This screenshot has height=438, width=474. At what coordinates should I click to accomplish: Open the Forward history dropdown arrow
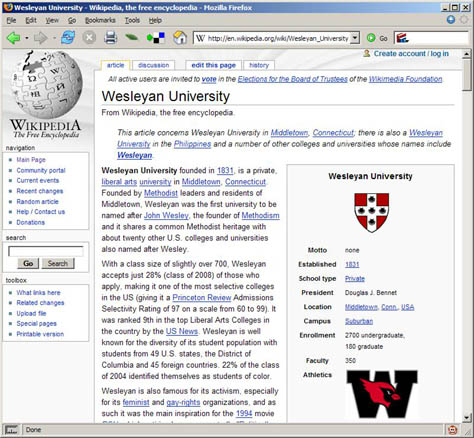(54, 38)
